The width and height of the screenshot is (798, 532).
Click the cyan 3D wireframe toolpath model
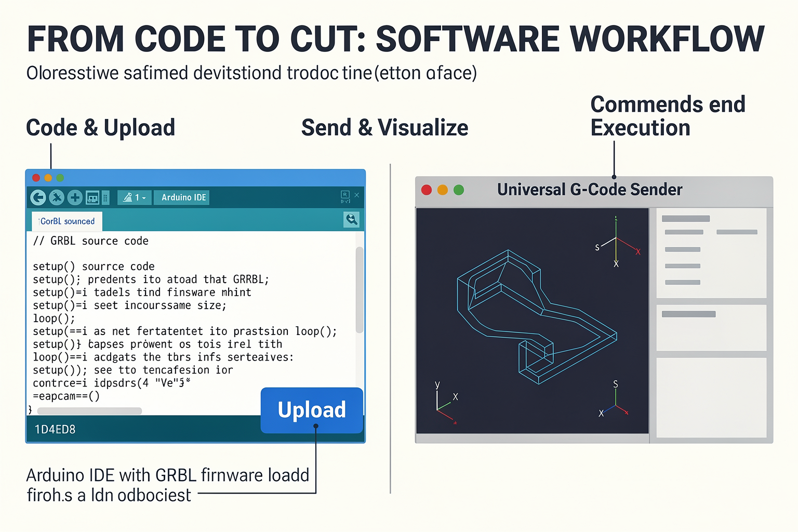pos(537,317)
